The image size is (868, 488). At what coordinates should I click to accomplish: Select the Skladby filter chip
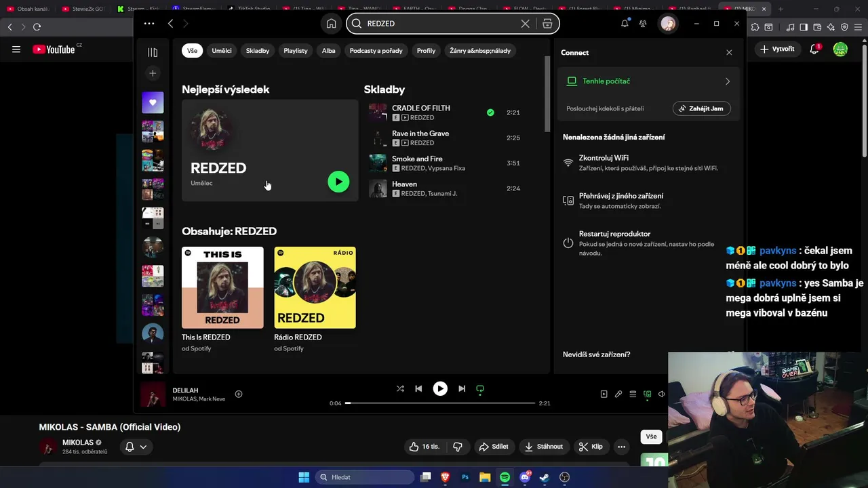tap(258, 51)
